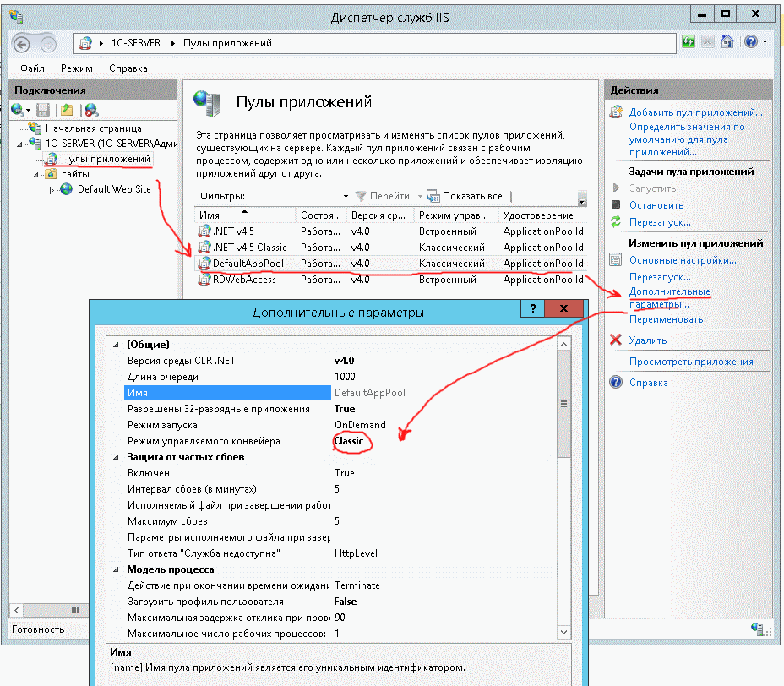Open the Файл menu
Image resolution: width=784 pixels, height=686 pixels.
coord(32,68)
